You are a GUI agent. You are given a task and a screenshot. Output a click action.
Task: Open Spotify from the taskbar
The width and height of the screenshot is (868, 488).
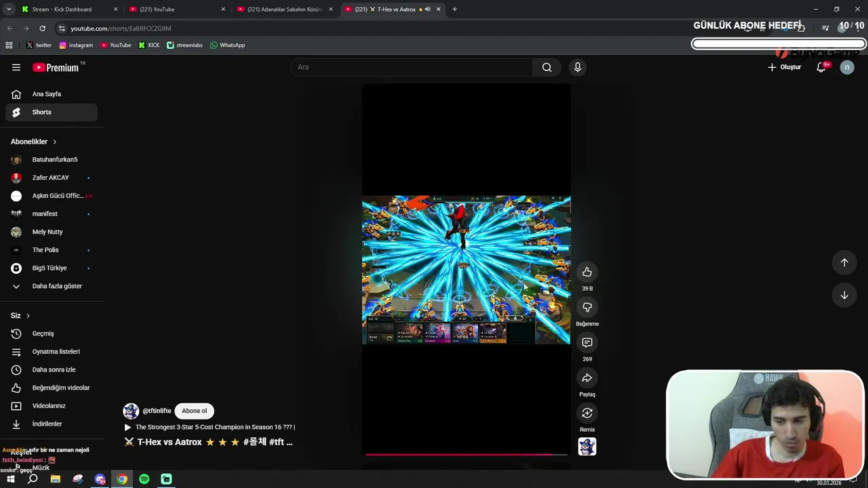pos(144,479)
